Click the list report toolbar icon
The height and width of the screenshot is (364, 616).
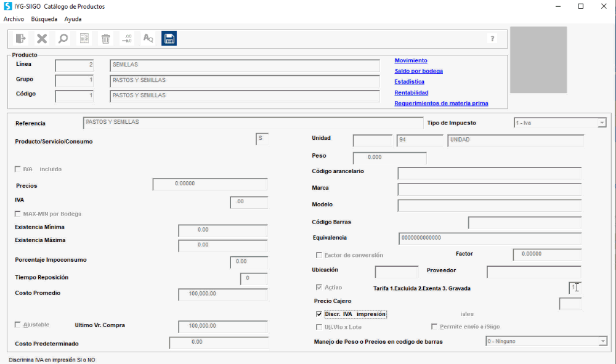pos(84,38)
